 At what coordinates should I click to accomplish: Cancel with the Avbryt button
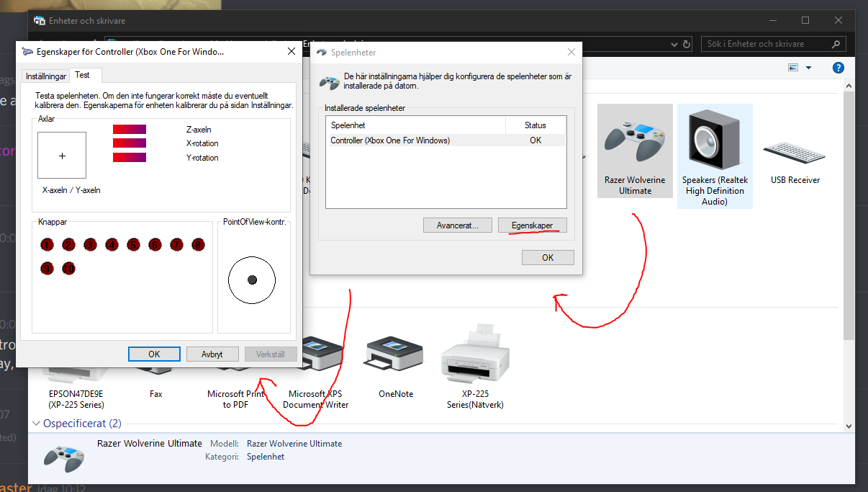click(212, 354)
